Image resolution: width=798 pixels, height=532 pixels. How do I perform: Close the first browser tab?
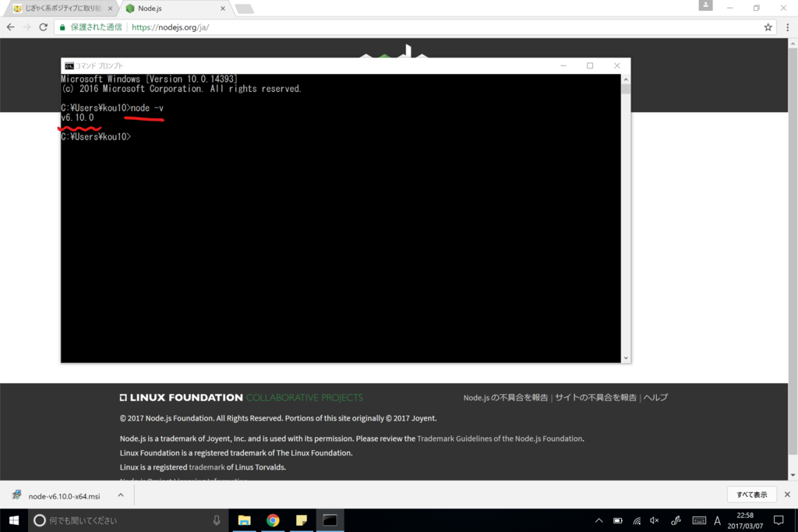click(x=110, y=9)
